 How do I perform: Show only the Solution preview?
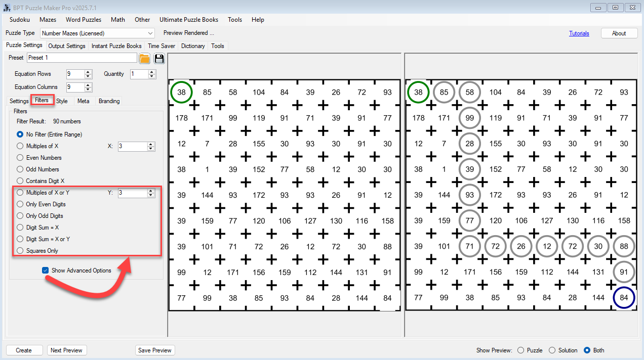pyautogui.click(x=552, y=350)
